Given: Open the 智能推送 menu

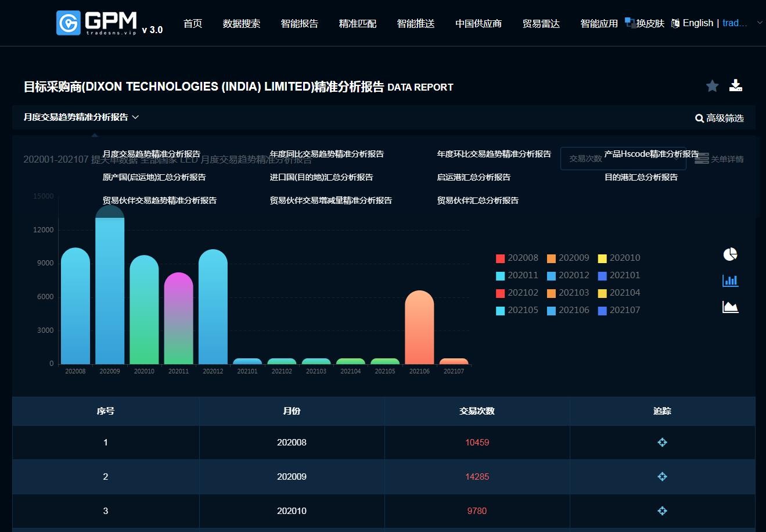Looking at the screenshot, I should tap(416, 23).
